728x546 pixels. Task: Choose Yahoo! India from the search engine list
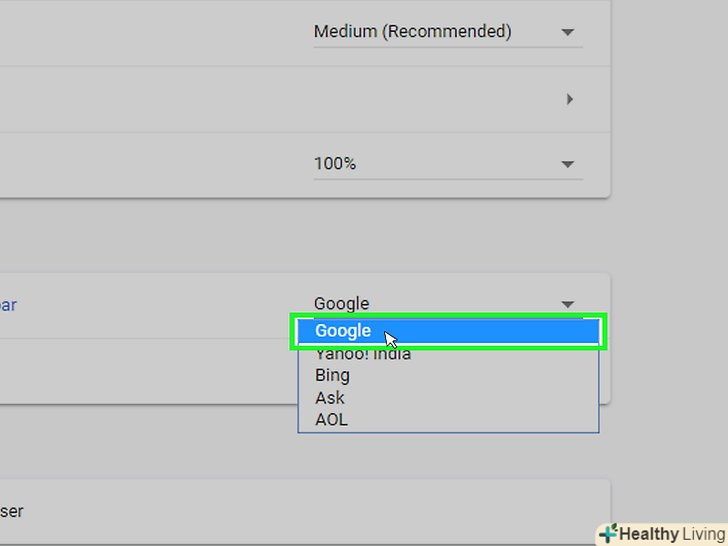[x=363, y=354]
